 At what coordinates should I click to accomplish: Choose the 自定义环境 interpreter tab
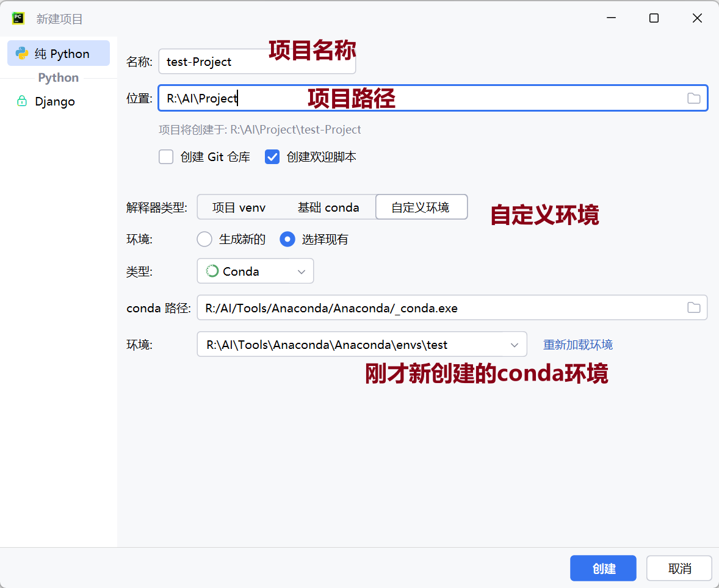[421, 207]
